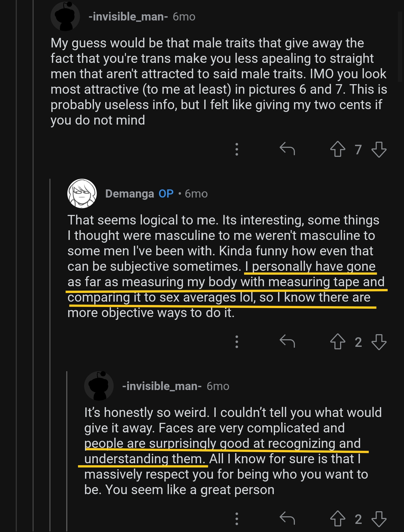Upvote the last -invisible_man- reply

pos(338,519)
